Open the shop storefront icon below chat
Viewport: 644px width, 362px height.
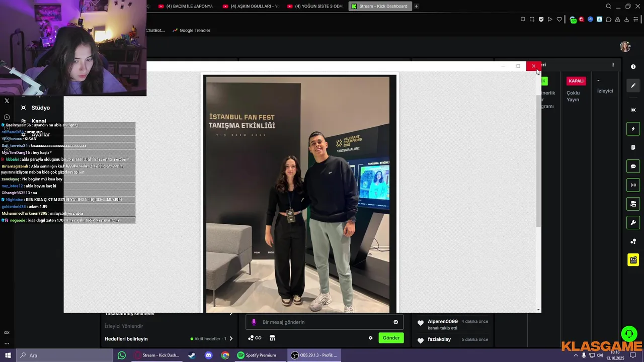pos(272,338)
